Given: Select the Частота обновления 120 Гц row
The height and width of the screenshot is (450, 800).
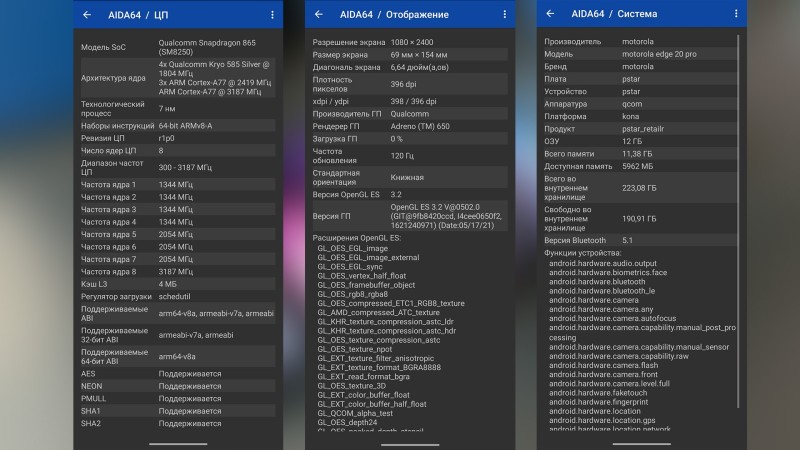Looking at the screenshot, I should [410, 156].
